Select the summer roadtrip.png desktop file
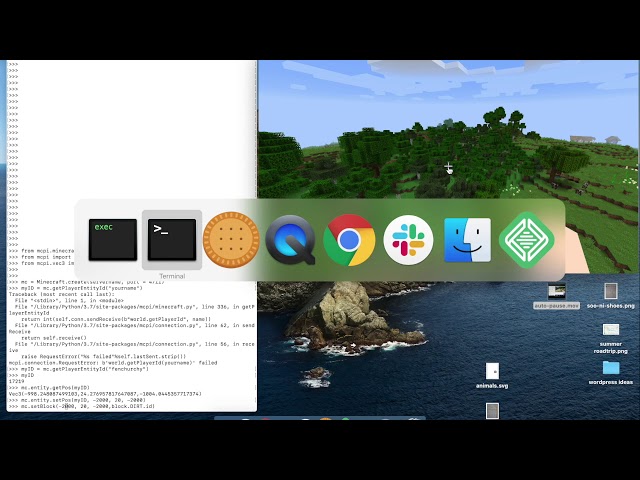Image resolution: width=640 pixels, height=480 pixels. click(611, 339)
